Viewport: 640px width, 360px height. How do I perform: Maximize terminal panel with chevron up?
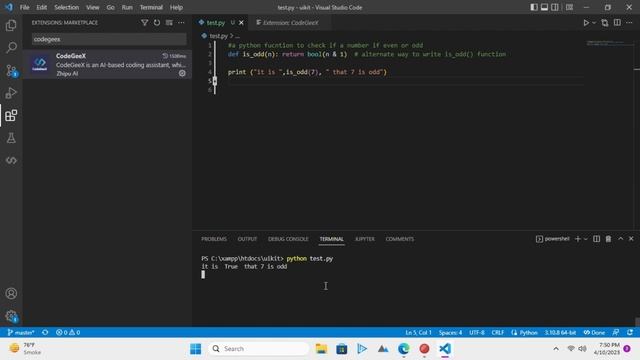620,239
